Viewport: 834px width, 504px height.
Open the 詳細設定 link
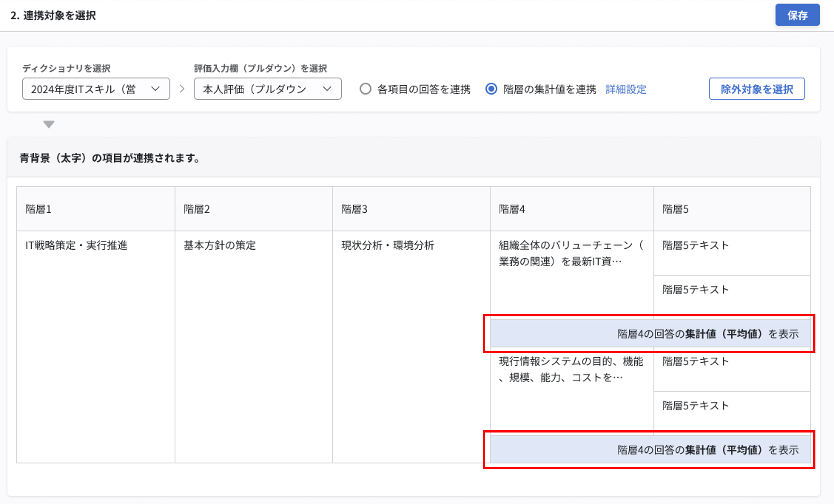click(x=625, y=89)
